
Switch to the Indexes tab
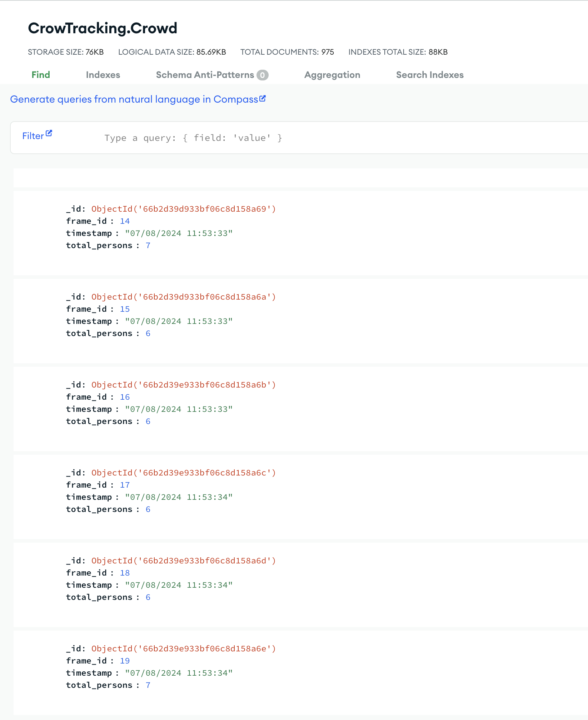click(103, 75)
